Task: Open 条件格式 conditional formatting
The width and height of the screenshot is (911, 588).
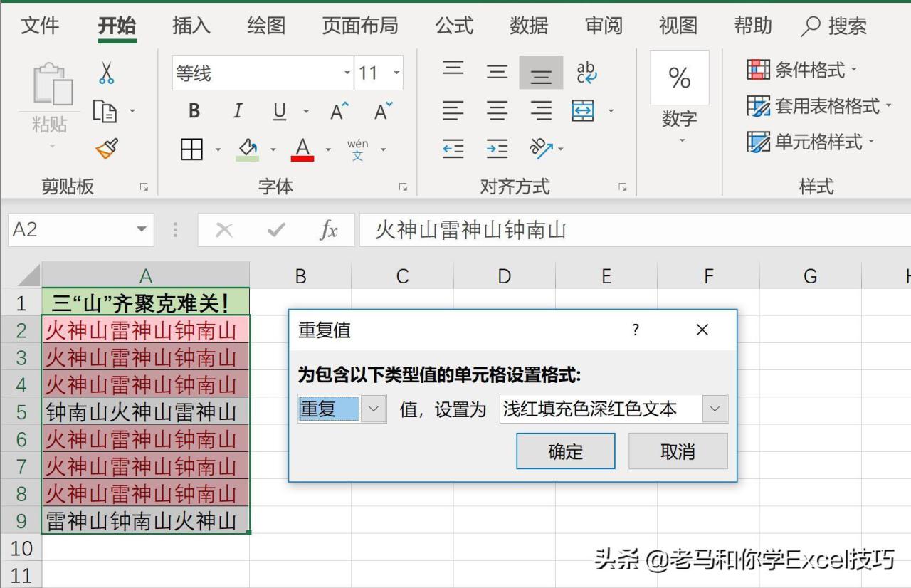Action: 802,70
